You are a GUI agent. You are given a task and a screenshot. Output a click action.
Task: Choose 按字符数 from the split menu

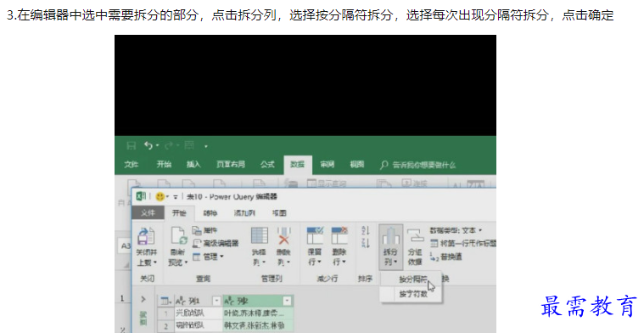(411, 294)
